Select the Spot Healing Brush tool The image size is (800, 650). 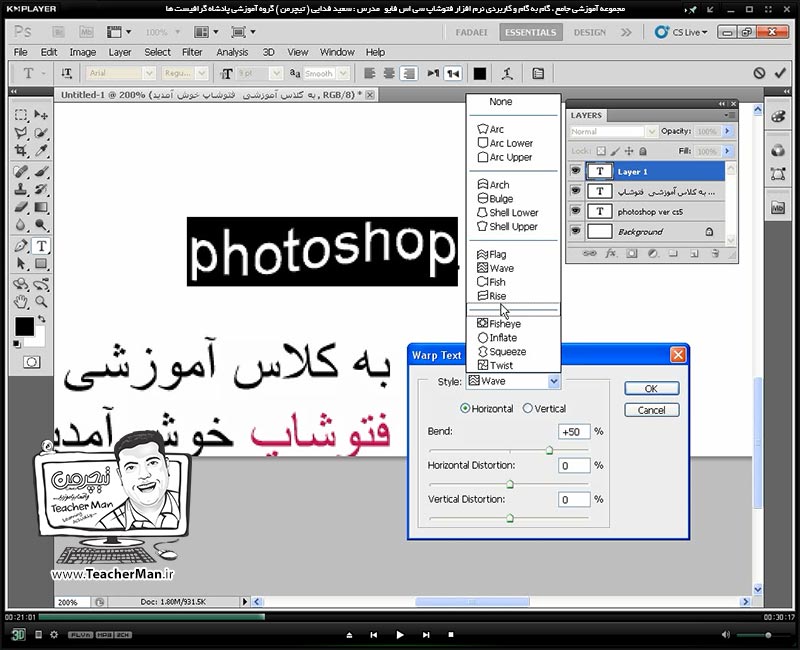click(20, 171)
